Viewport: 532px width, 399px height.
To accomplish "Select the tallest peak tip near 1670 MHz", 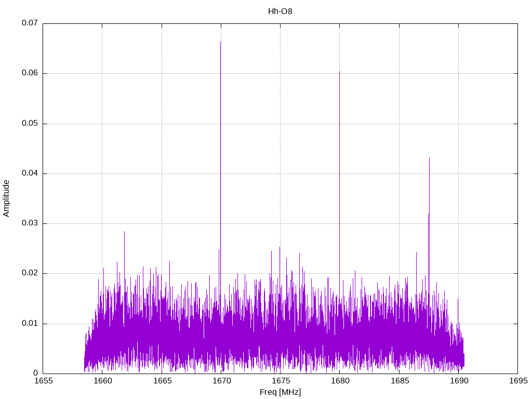I will coord(221,42).
